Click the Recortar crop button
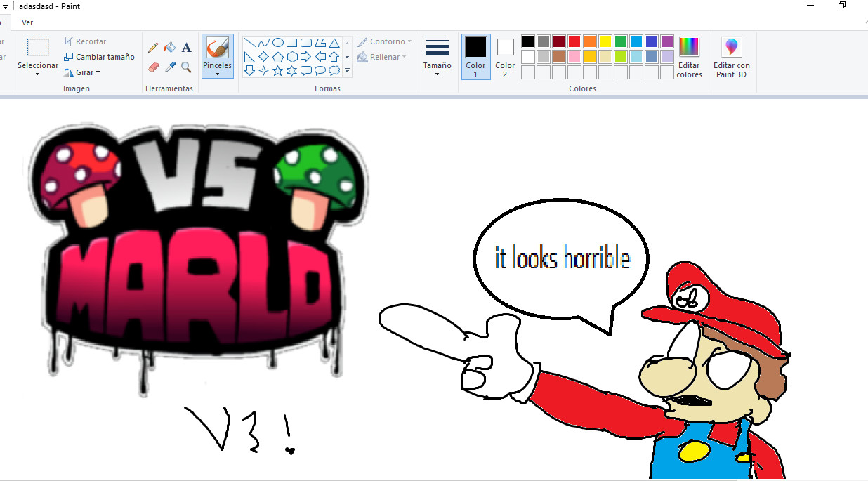The height and width of the screenshot is (481, 868). pos(85,41)
